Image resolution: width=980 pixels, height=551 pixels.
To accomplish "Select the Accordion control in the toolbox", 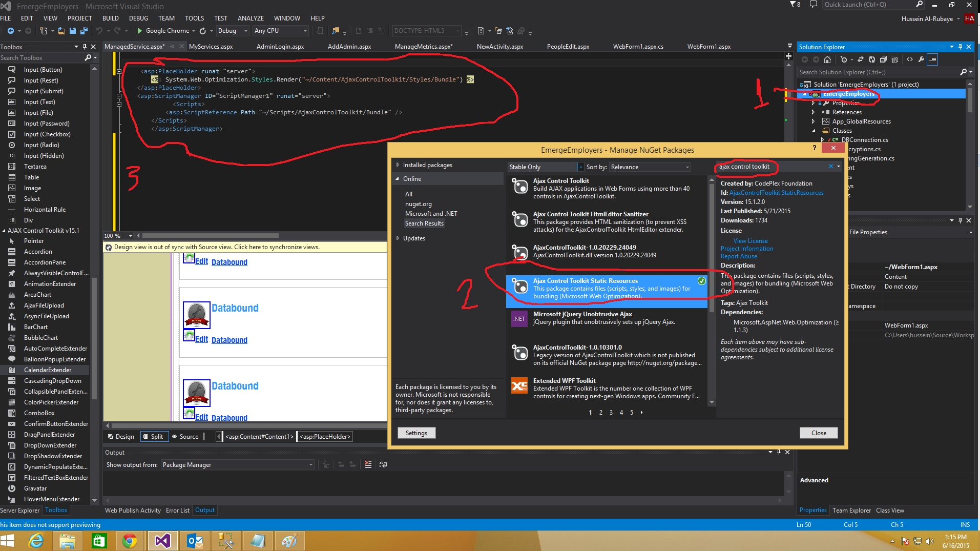I will pos(38,252).
